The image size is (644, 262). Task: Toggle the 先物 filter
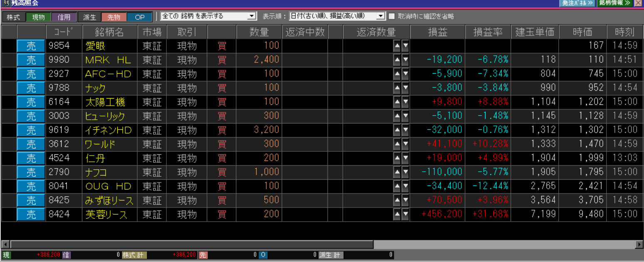click(x=114, y=17)
